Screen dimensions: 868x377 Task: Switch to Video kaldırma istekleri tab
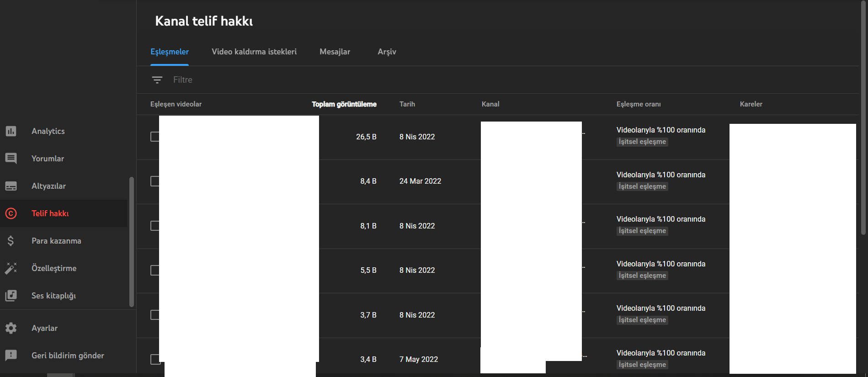pos(254,52)
